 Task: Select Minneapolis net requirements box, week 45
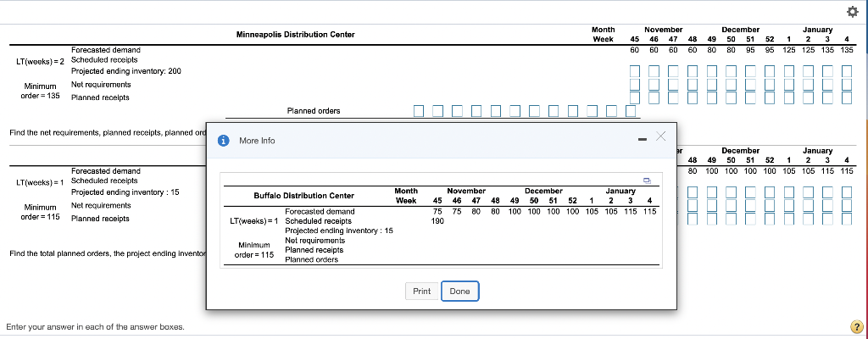(635, 84)
